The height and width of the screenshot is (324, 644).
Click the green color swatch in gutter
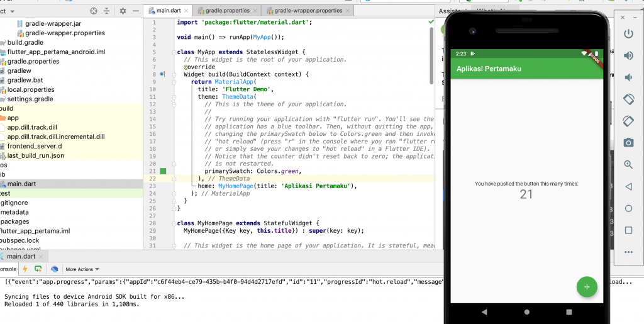tap(164, 170)
